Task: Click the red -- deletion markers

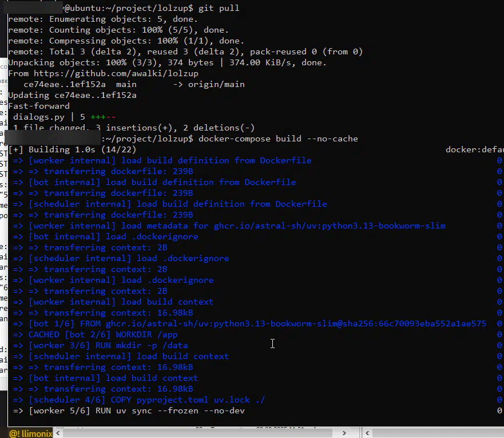Action: (110, 117)
